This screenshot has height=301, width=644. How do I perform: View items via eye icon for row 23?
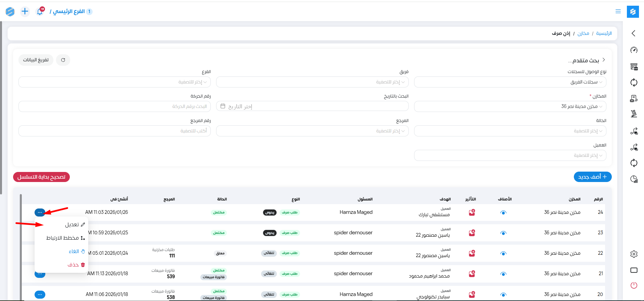[503, 233]
